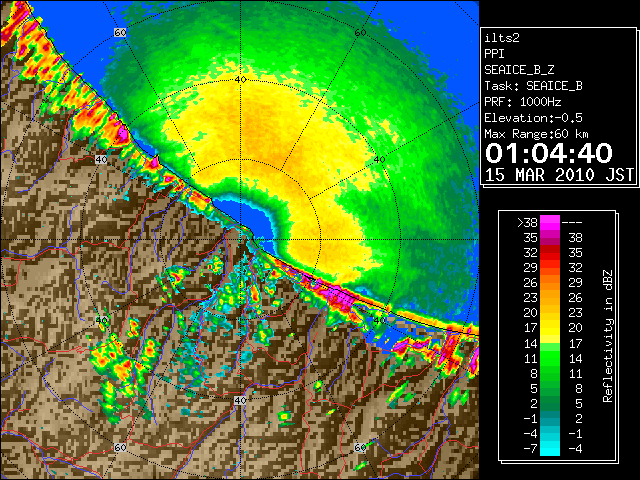Click the date text 15 MAR 2010 JST
The image size is (640, 480).
coord(559,175)
